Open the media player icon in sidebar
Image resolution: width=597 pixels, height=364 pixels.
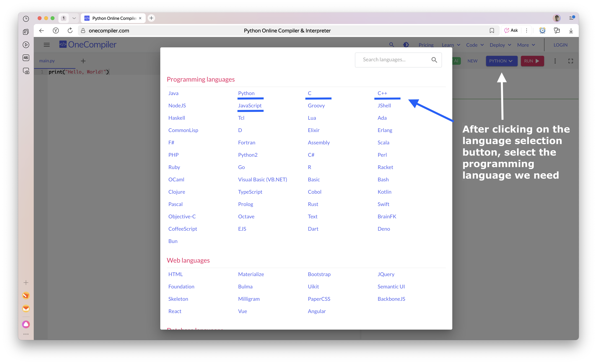click(x=26, y=45)
